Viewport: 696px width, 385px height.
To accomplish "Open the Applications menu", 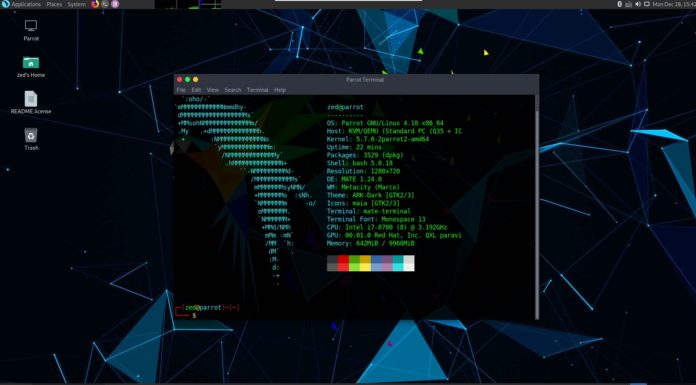I will tap(26, 4).
